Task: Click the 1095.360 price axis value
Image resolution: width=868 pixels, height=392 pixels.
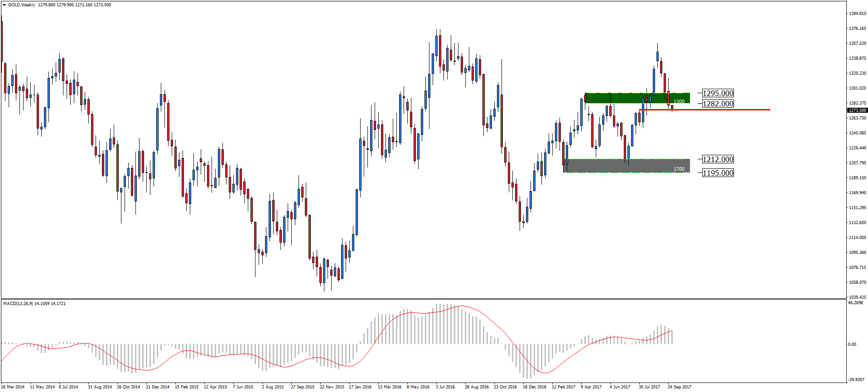Action: [858, 253]
